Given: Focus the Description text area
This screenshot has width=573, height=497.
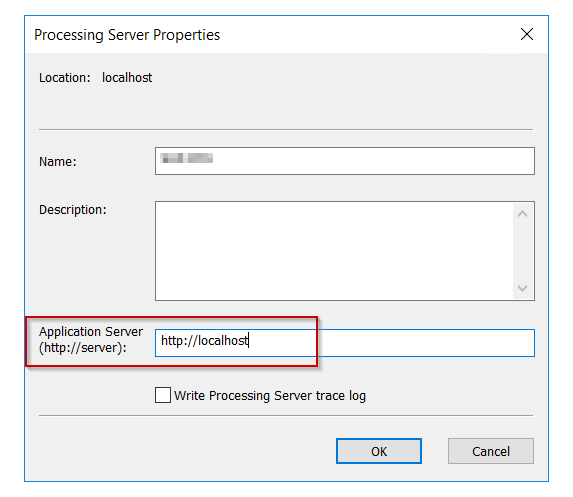Looking at the screenshot, I should tap(334, 251).
